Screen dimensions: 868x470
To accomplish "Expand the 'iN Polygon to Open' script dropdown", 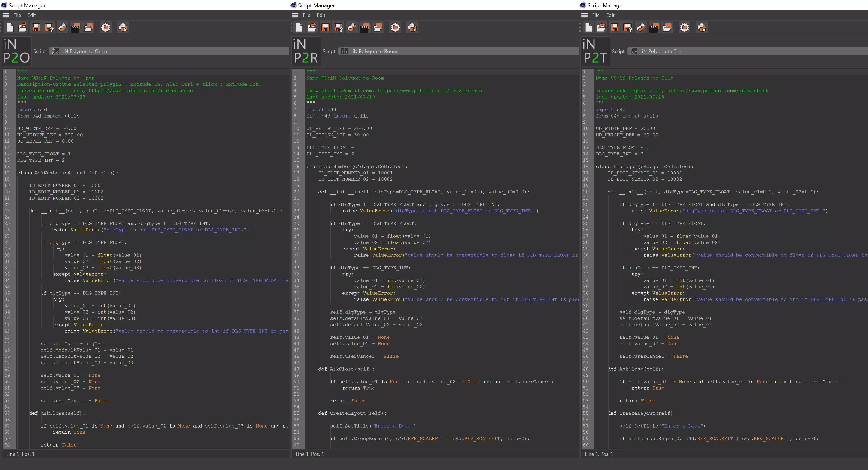I will point(168,51).
